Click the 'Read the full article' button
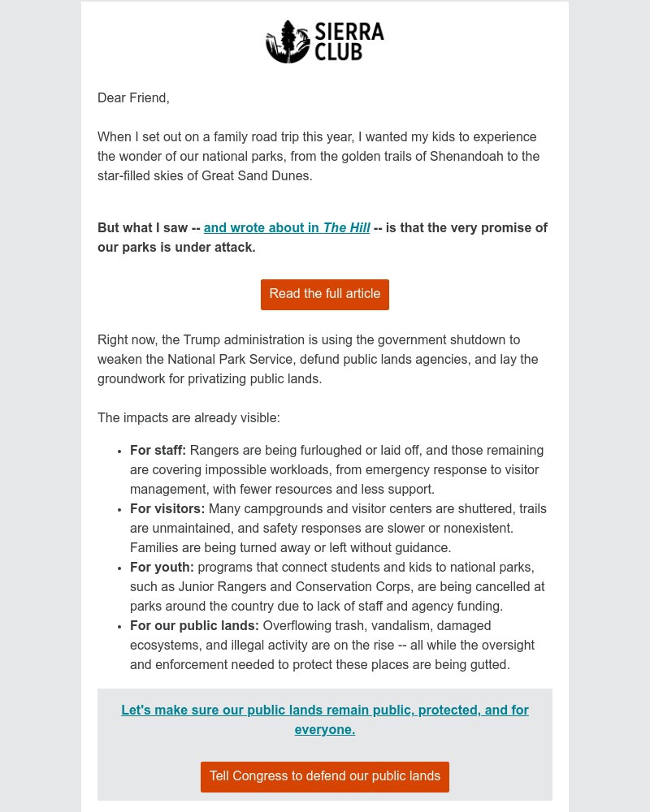This screenshot has height=812, width=650. coord(324,294)
